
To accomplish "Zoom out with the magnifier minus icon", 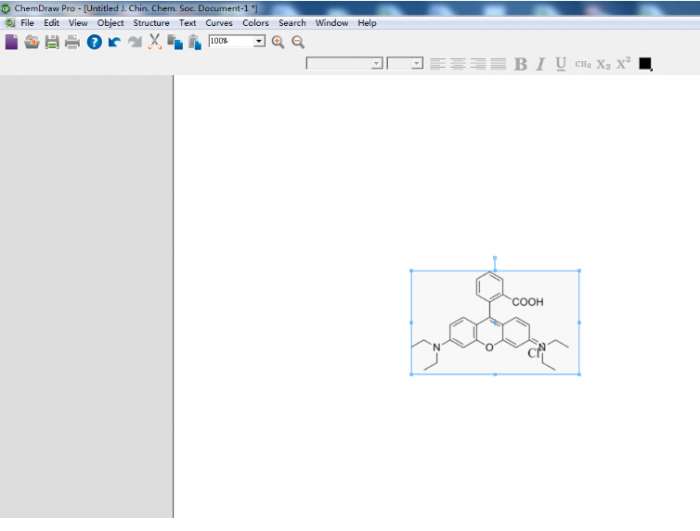I will pos(298,42).
